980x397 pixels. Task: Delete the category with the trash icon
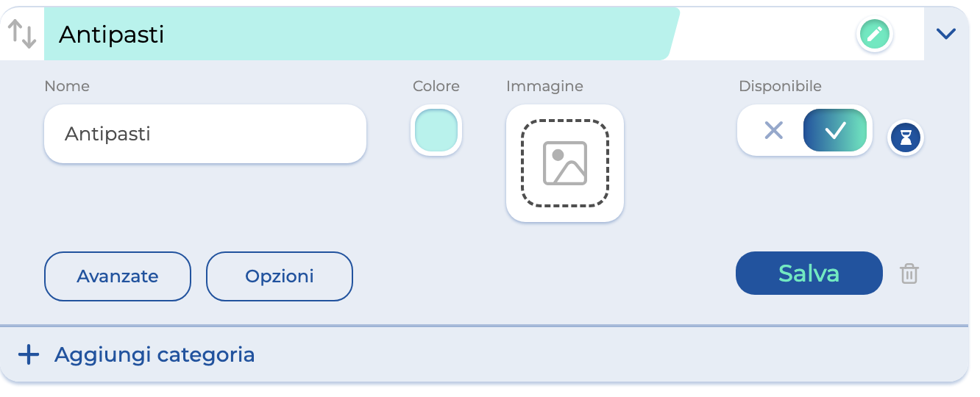pyautogui.click(x=909, y=274)
